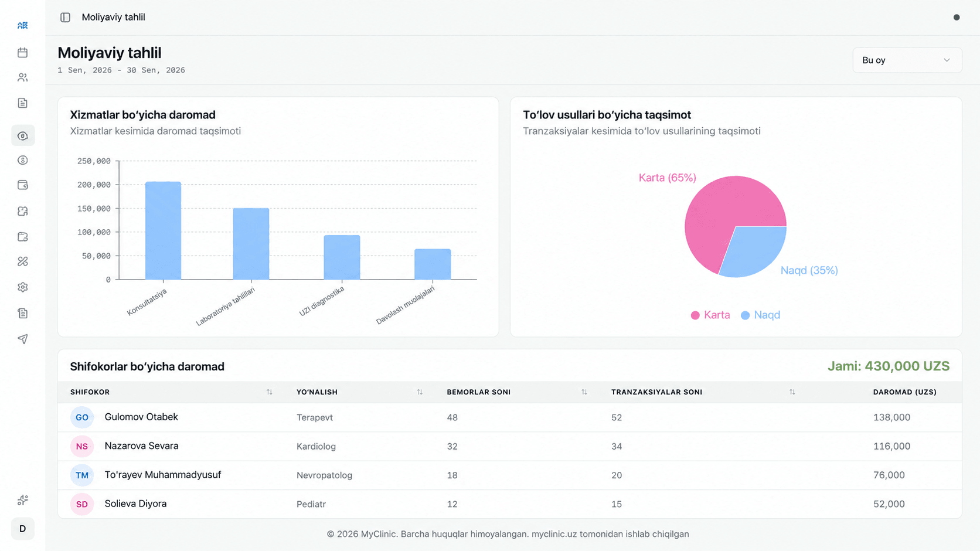Open the wallet icon in the sidebar

coord(22,185)
